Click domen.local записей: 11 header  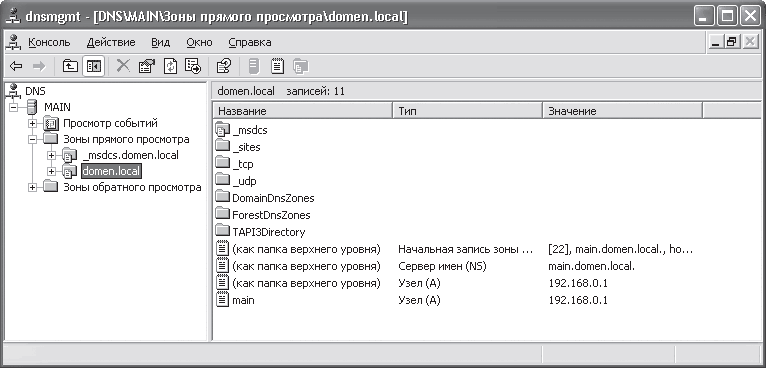pyautogui.click(x=281, y=91)
